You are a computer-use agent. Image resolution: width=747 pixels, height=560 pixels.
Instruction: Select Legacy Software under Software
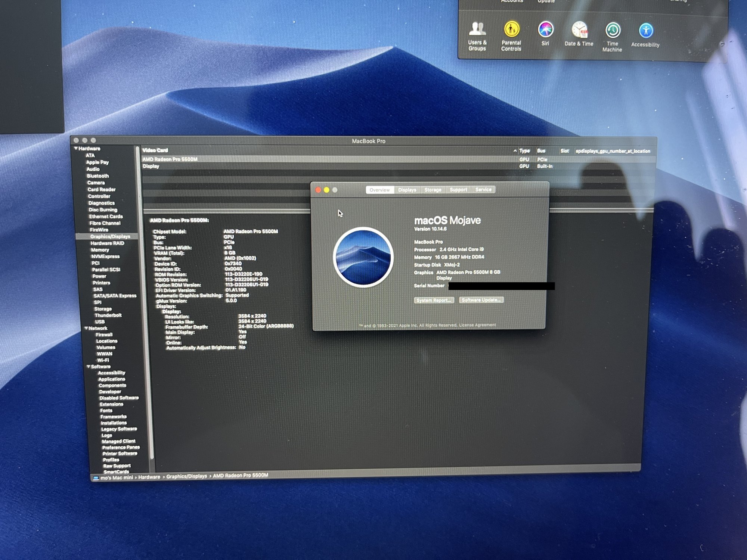pyautogui.click(x=119, y=429)
